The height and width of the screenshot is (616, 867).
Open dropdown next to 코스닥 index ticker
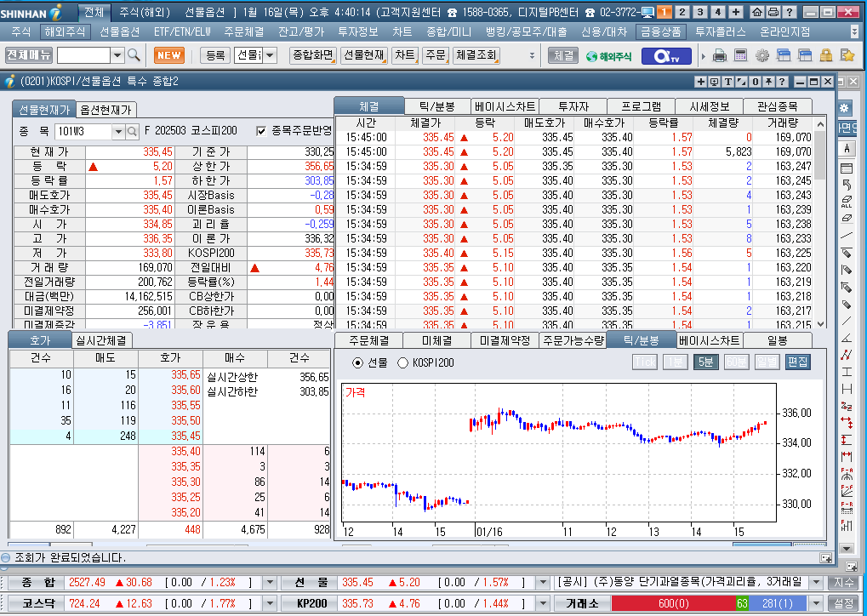pos(270,603)
